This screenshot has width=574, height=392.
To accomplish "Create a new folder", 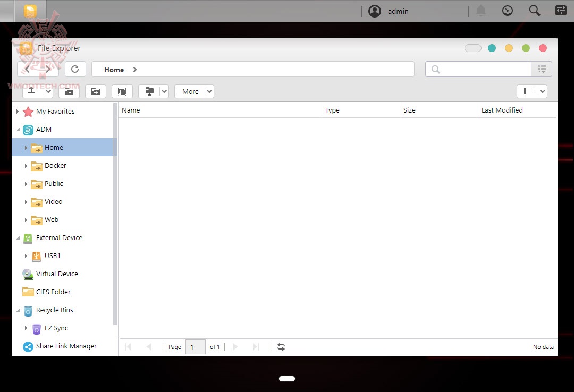I will coord(69,91).
